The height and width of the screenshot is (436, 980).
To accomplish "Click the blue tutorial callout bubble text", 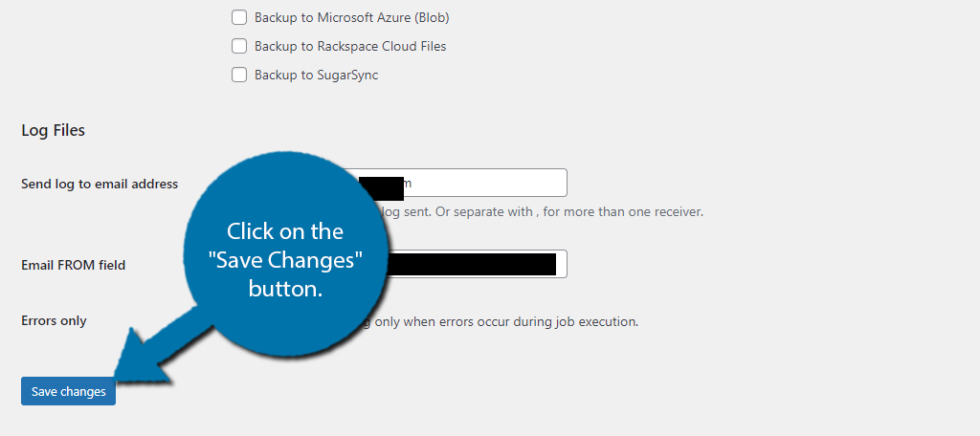I will pos(285,260).
